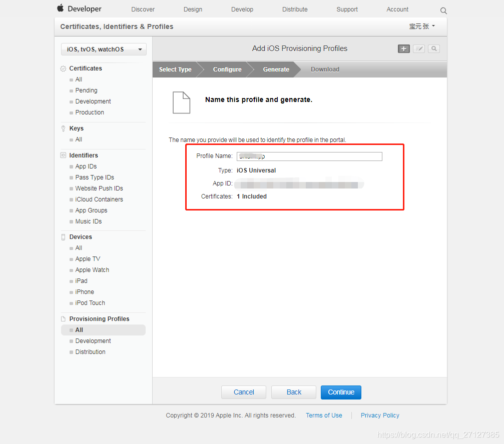Open the Discover menu
This screenshot has width=504, height=444.
143,9
